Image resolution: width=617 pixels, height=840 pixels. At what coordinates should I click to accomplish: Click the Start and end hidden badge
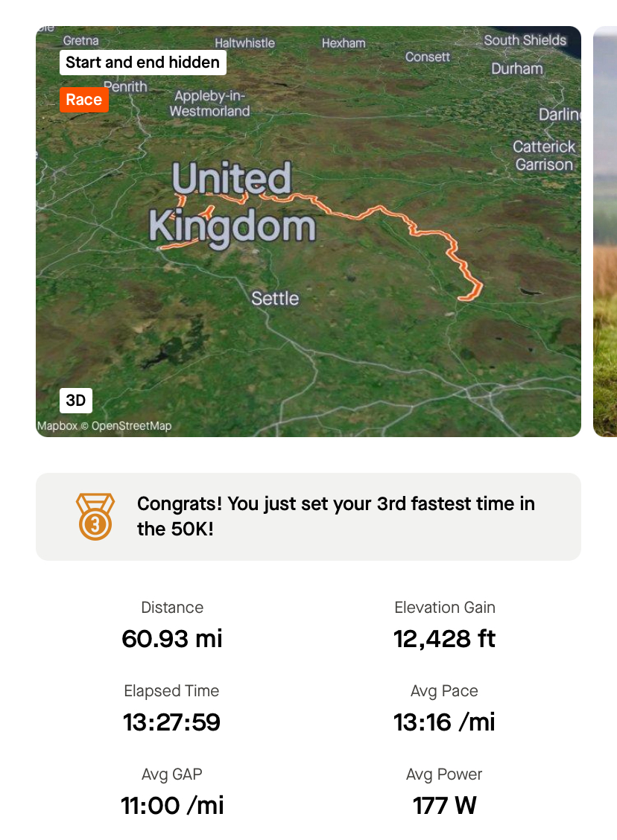coord(142,63)
